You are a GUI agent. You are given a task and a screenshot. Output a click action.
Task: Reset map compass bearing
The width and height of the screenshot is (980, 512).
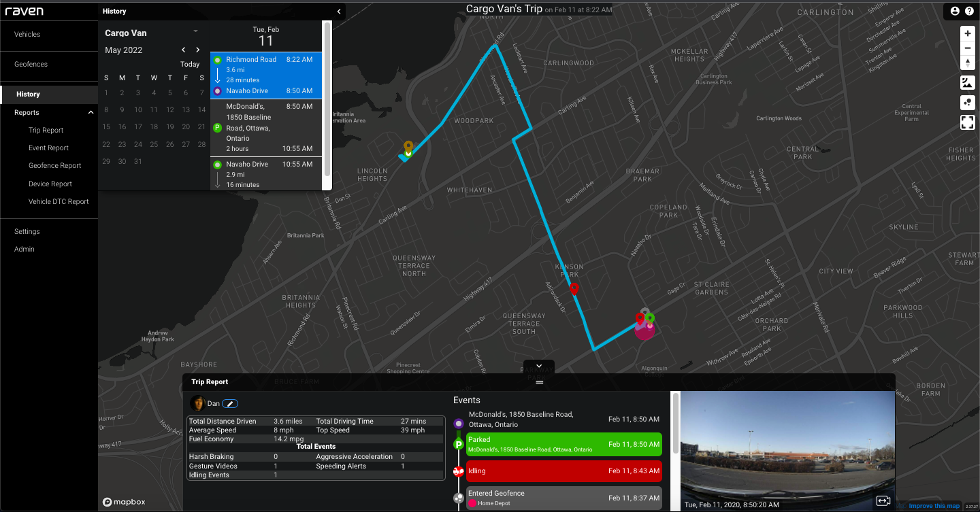click(x=968, y=63)
